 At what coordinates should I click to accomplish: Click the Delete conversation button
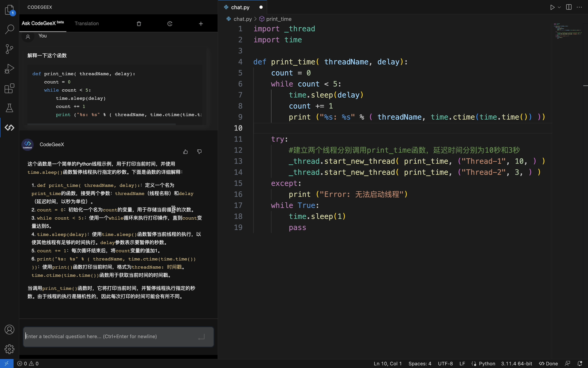139,23
